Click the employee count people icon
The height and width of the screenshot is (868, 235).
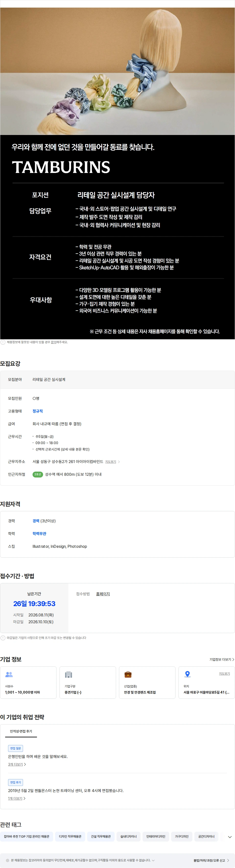[x=9, y=675]
